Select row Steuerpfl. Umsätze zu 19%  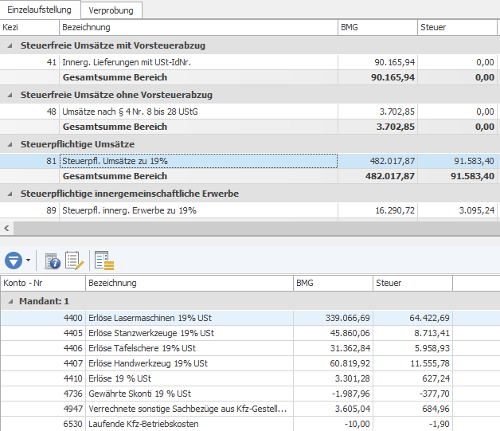(x=249, y=161)
